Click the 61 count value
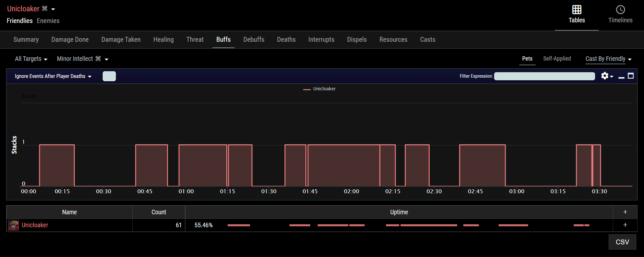Screen dimensions: 644x257 pos(179,225)
